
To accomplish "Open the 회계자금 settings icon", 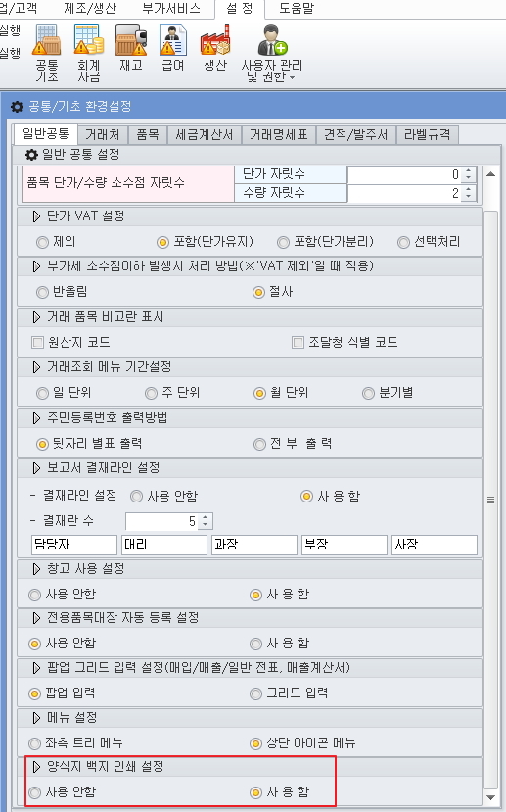I will (88, 53).
